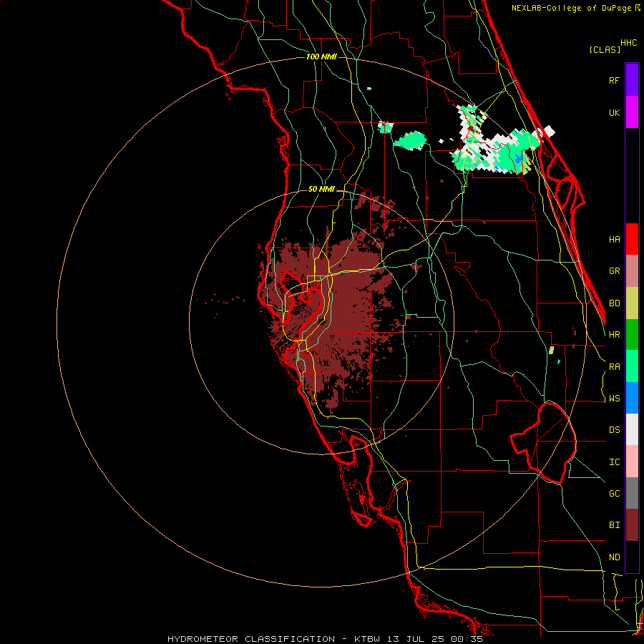This screenshot has width=644, height=644.
Task: Click the GC legend label
Action: pos(614,494)
